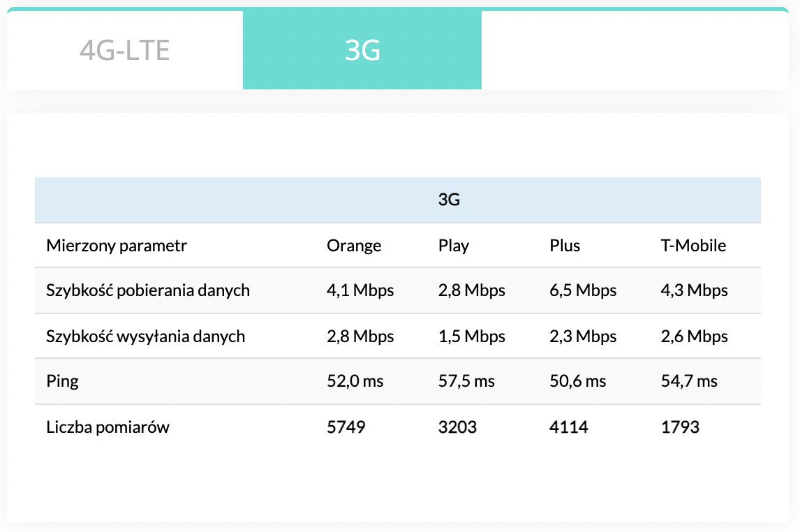Switch to the 4G-LTE tab

point(125,50)
